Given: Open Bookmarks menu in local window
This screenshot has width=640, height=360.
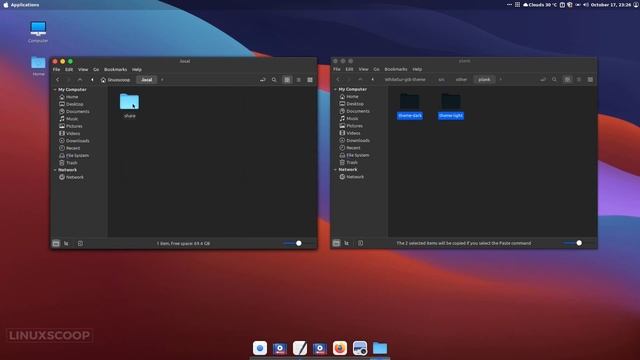Looking at the screenshot, I should click(x=116, y=70).
